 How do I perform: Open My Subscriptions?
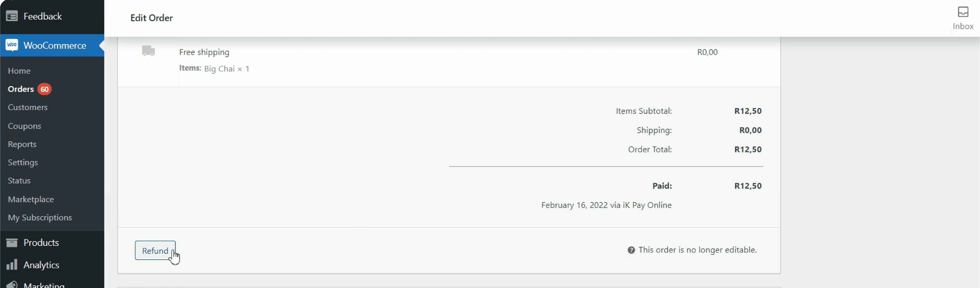(40, 217)
